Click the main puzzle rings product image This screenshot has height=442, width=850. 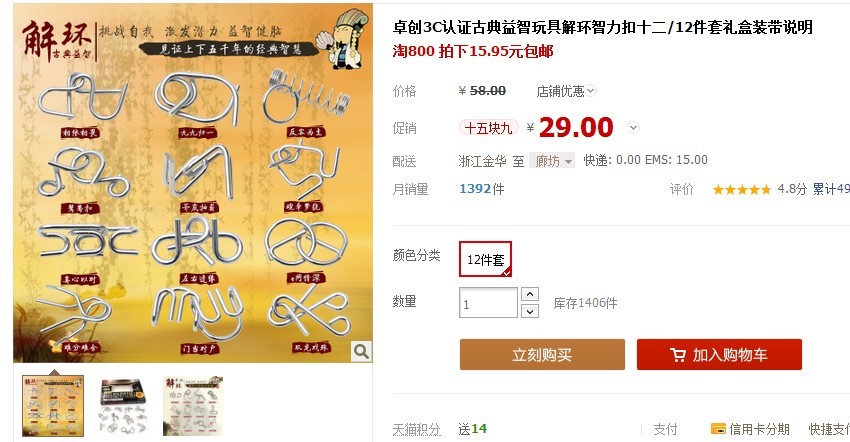[193, 183]
